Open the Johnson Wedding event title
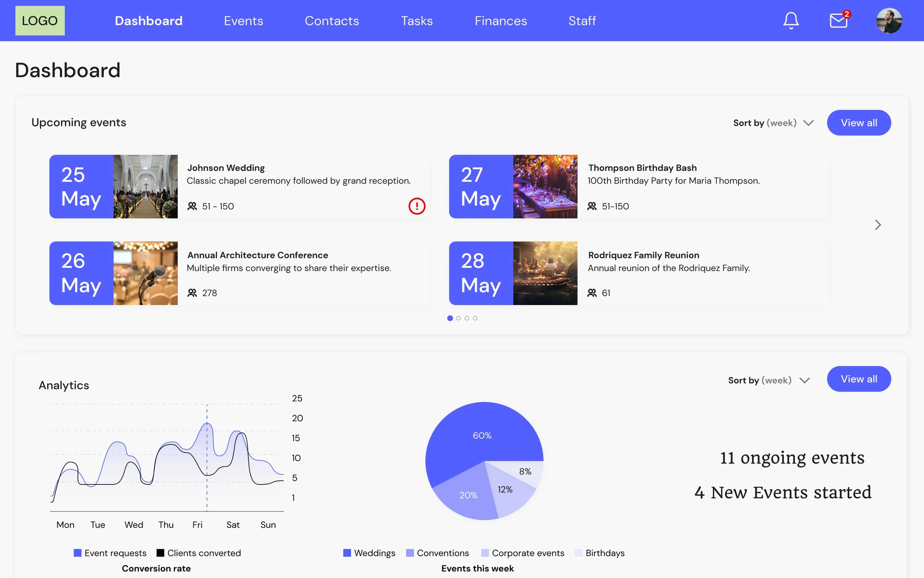The image size is (924, 578). 226,168
